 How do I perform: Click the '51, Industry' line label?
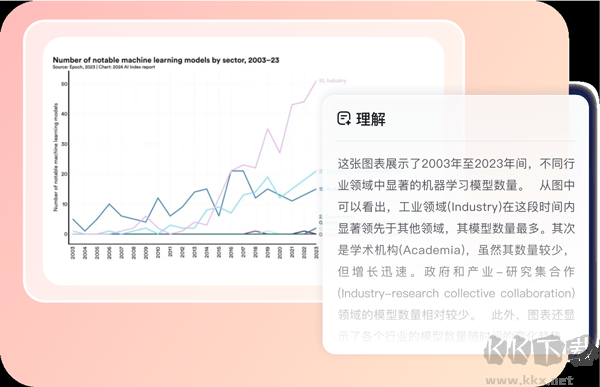click(333, 81)
